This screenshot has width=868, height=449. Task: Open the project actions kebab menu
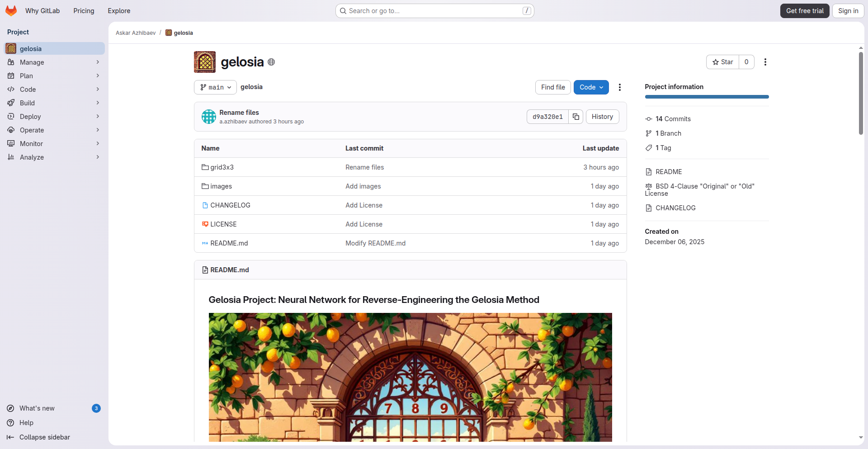pos(765,62)
